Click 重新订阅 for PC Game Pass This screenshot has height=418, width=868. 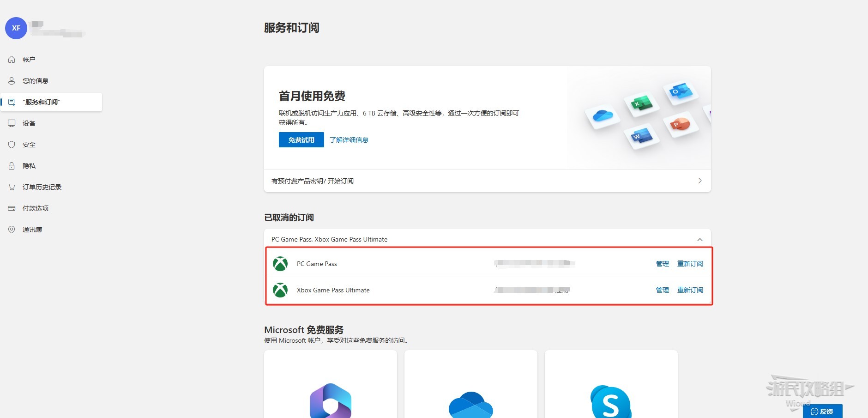(x=690, y=264)
